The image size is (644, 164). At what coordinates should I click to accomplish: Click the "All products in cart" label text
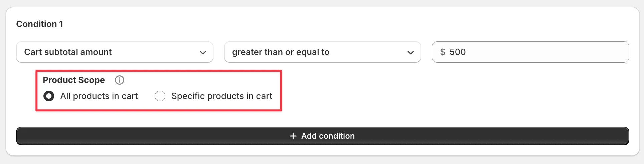[x=99, y=96]
